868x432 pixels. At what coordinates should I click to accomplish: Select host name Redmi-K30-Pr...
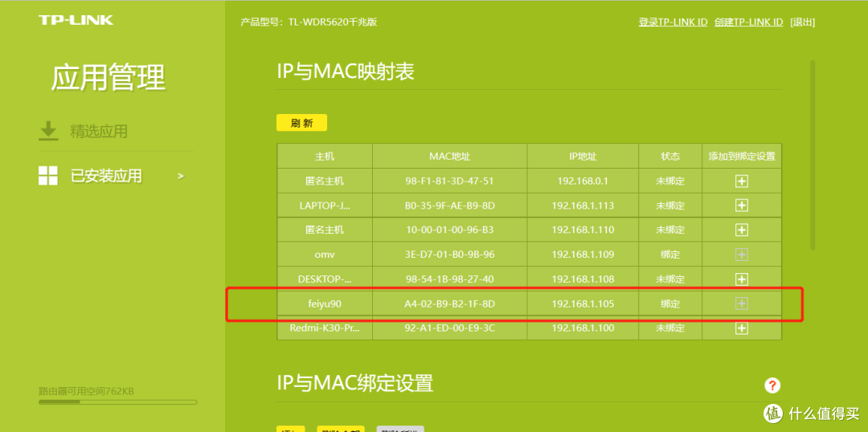tap(325, 328)
